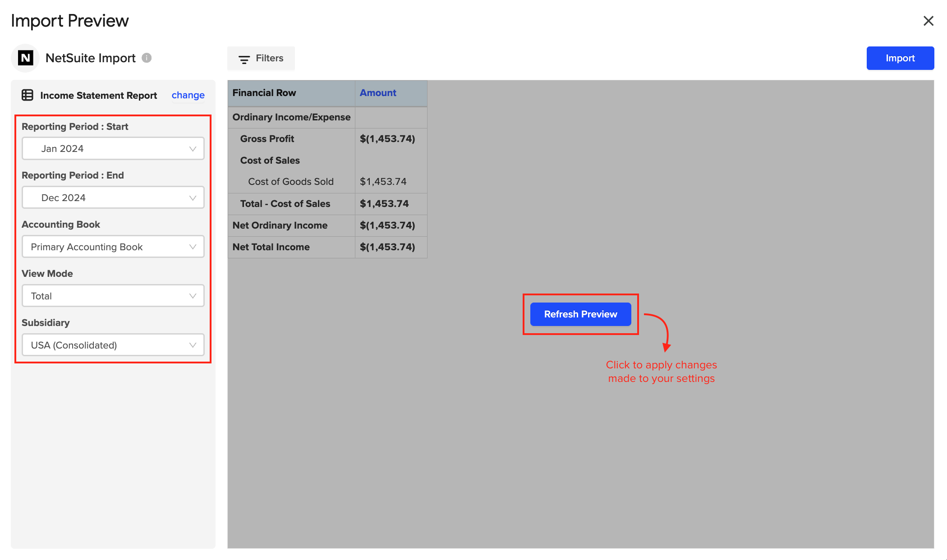Open the Reporting Period Start dropdown
Image resolution: width=947 pixels, height=560 pixels.
113,149
